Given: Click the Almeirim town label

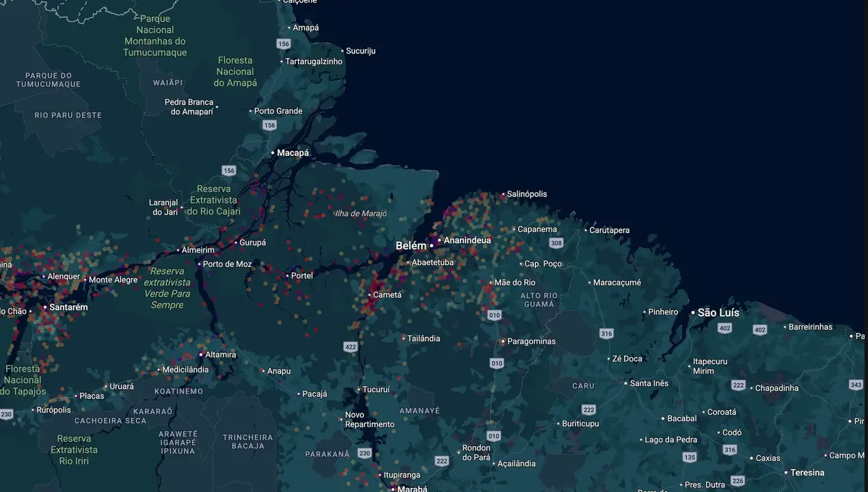Looking at the screenshot, I should 198,251.
